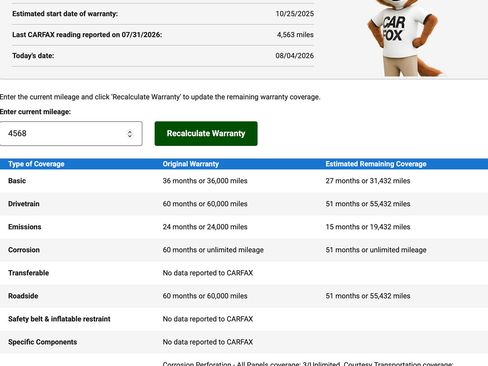Focus the current mileage input field
488x366 pixels.
click(x=71, y=133)
